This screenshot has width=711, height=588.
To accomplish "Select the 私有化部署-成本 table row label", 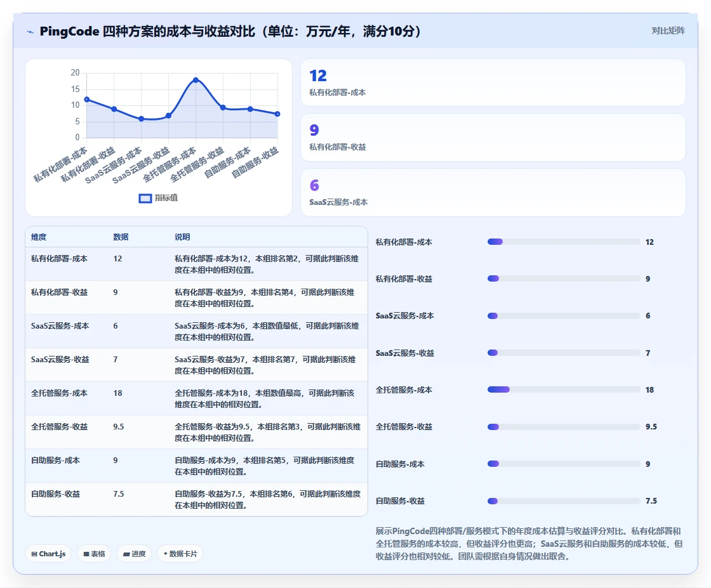I will [59, 259].
